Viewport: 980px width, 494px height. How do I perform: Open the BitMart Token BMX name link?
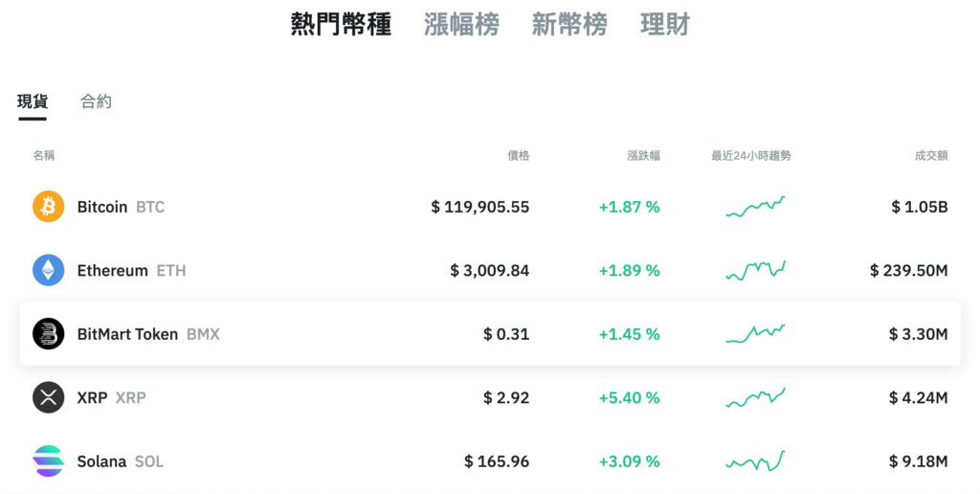point(148,334)
